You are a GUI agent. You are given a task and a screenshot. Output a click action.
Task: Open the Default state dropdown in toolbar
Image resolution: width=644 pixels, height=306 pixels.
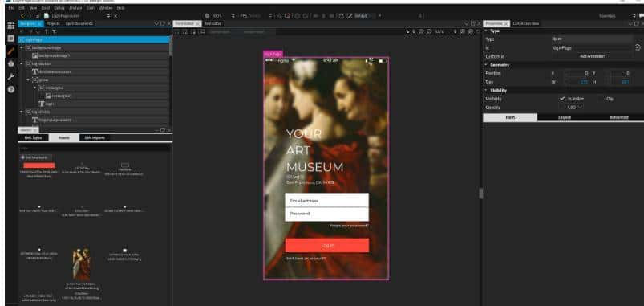coord(379,15)
